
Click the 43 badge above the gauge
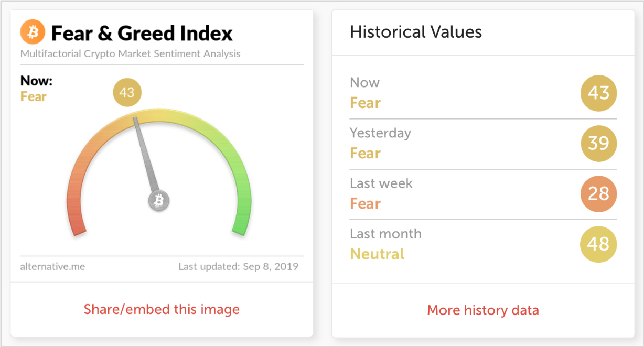point(127,93)
